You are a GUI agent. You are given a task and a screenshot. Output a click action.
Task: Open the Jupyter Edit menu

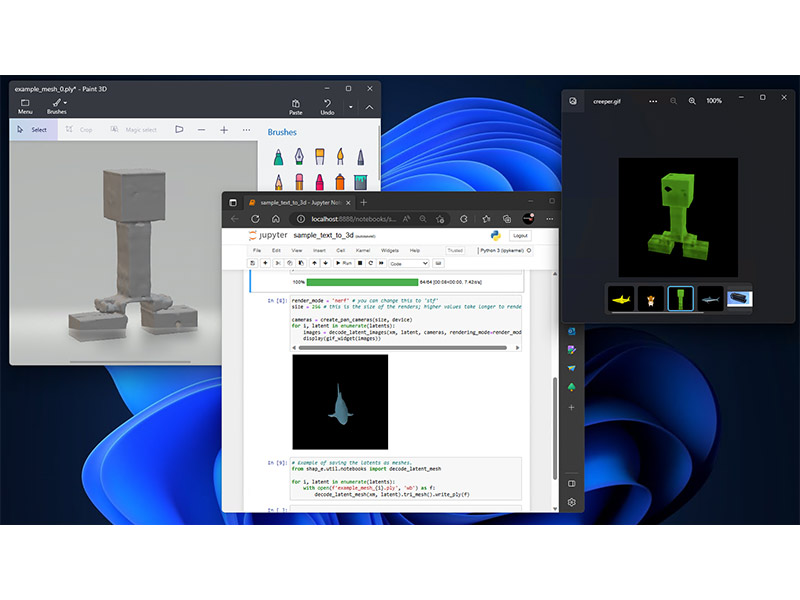[x=276, y=251]
